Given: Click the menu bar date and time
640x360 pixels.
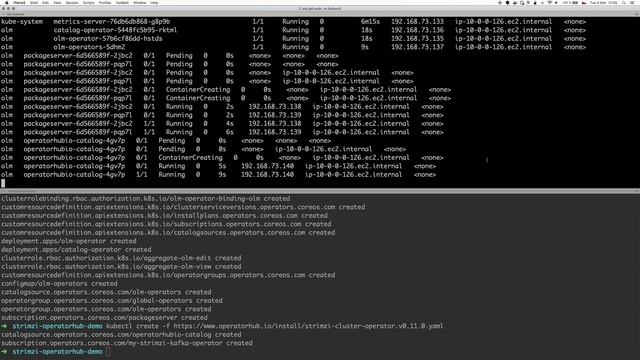Looking at the screenshot, I should click(x=604, y=2).
